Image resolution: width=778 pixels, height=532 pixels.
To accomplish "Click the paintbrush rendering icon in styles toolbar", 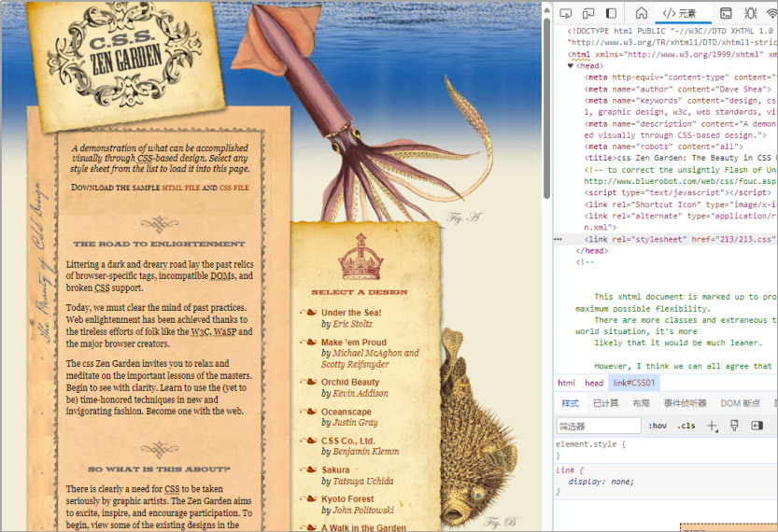I will tap(734, 426).
